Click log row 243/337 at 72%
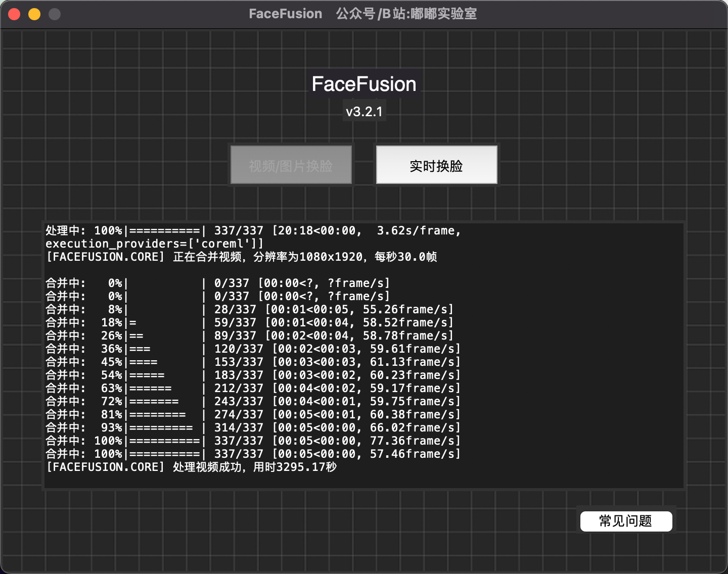The height and width of the screenshot is (574, 728). 253,401
